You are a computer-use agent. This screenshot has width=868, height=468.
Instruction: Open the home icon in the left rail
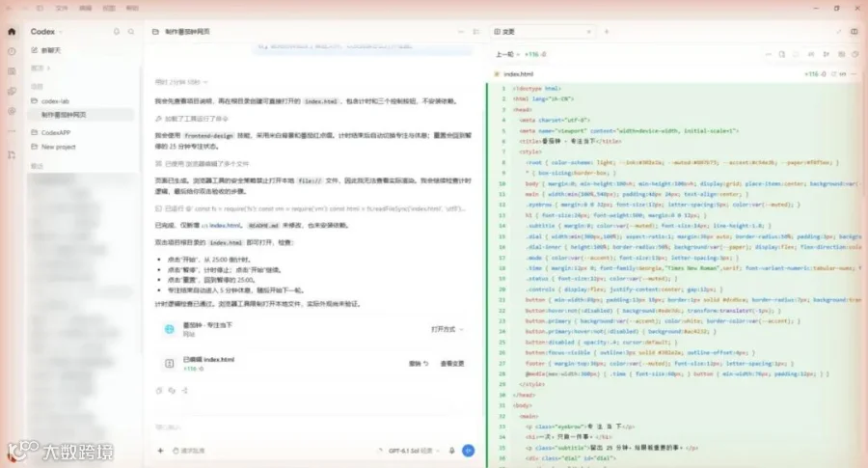click(12, 32)
